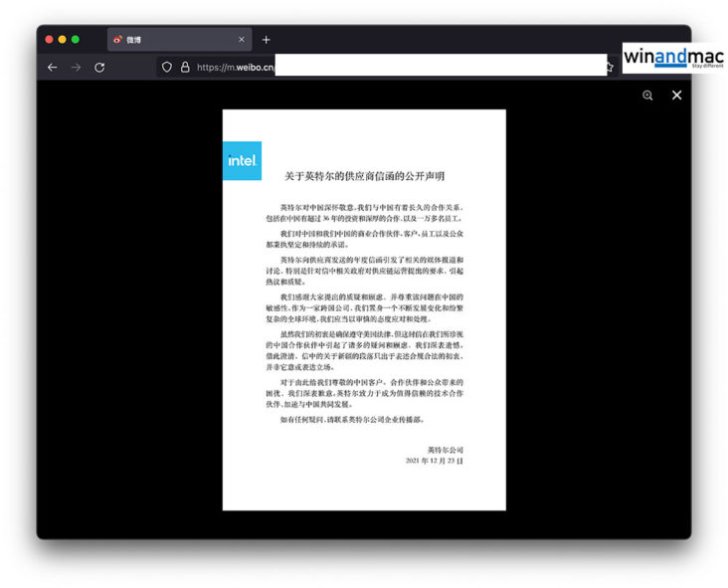Show site security info via padlock

coord(185,67)
